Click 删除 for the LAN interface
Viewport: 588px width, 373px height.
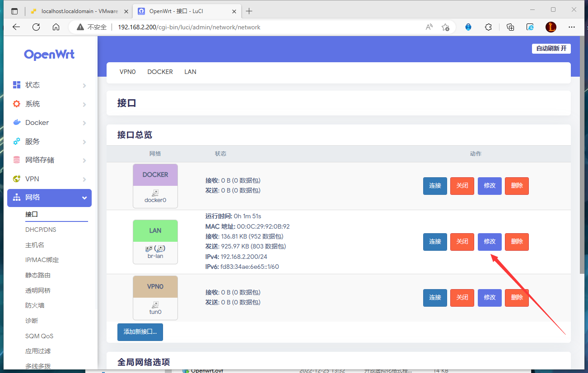click(x=517, y=242)
